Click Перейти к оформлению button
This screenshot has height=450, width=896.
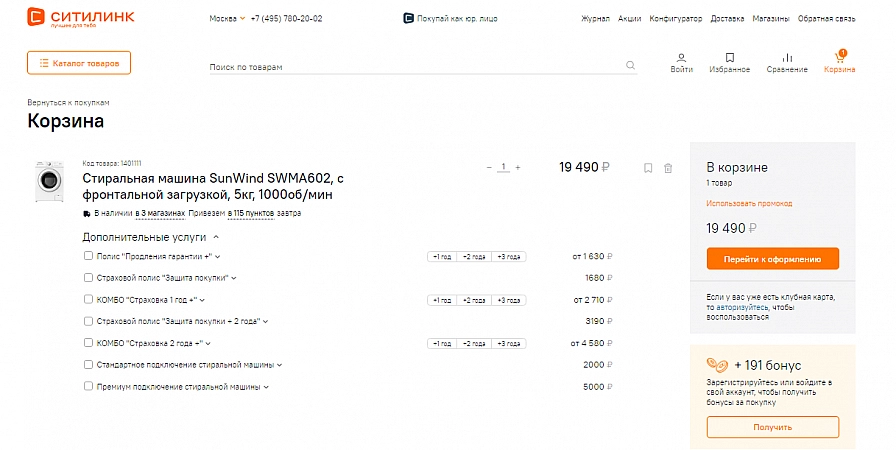[773, 259]
